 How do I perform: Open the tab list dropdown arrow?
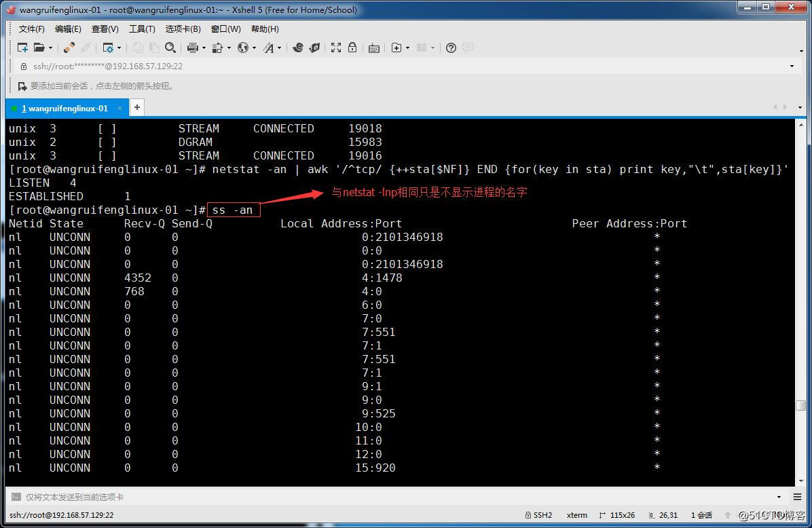coord(800,108)
